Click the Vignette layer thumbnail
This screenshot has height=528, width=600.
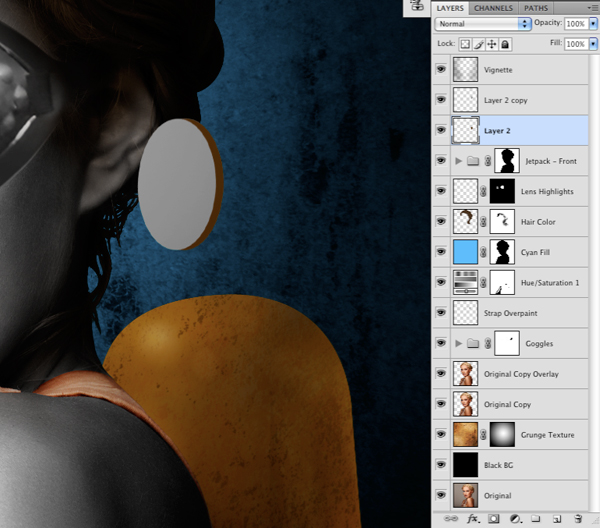(465, 69)
